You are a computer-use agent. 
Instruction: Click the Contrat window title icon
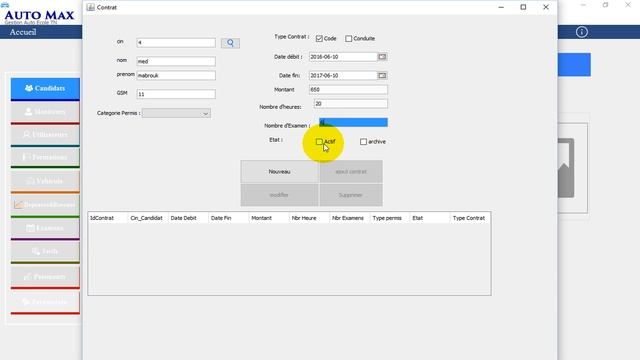click(x=91, y=7)
